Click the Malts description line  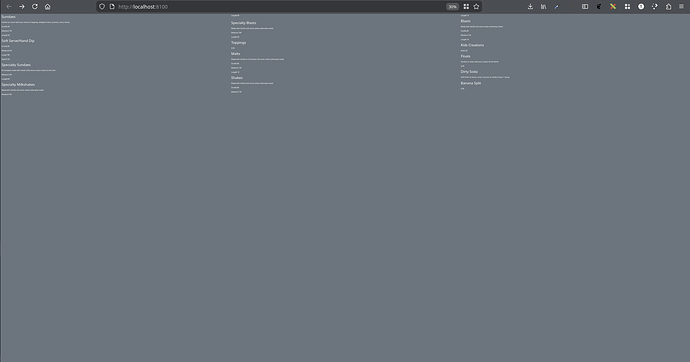pyautogui.click(x=257, y=59)
